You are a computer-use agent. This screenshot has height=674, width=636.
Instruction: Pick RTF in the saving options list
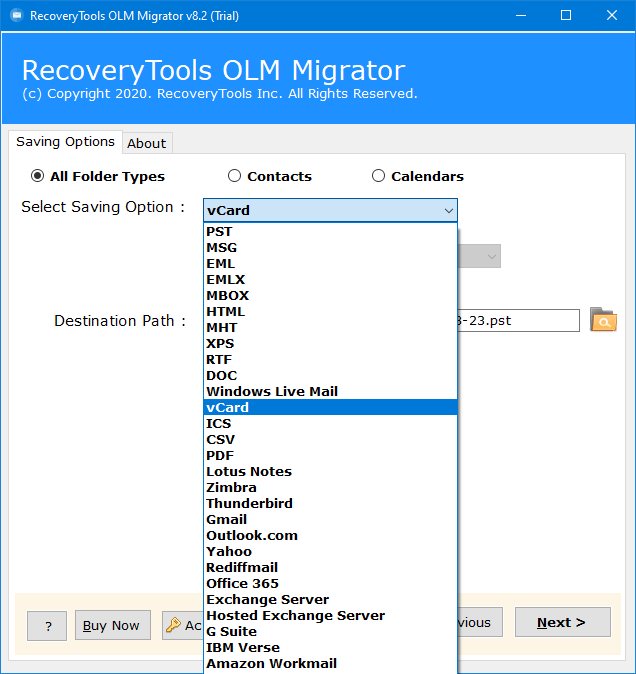click(330, 359)
